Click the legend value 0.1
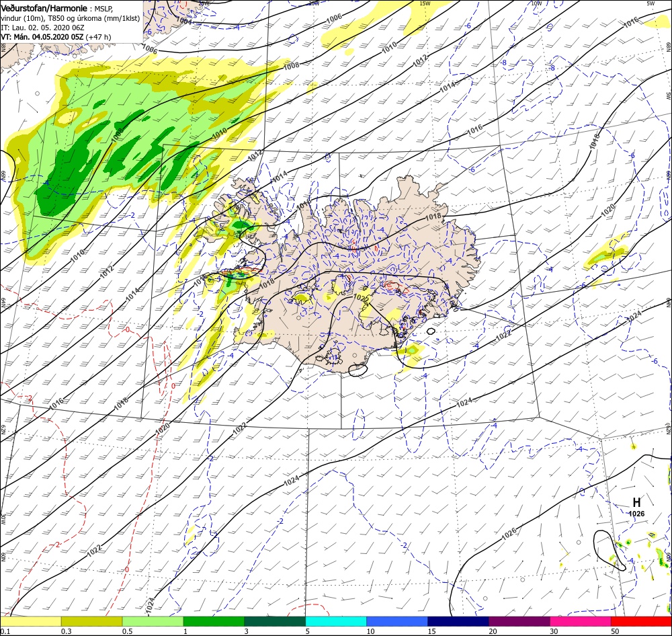Screen dimensions: 672x636 tap(5, 631)
